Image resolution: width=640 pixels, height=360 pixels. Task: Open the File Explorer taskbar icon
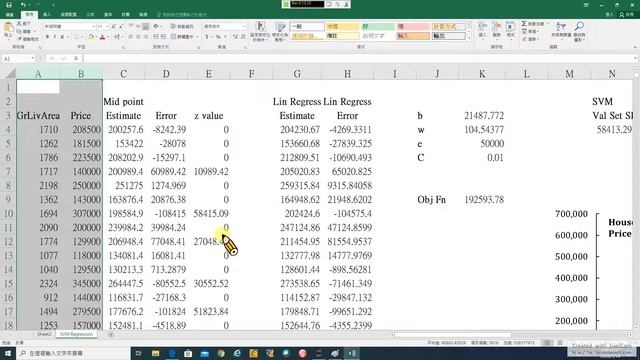[155, 353]
